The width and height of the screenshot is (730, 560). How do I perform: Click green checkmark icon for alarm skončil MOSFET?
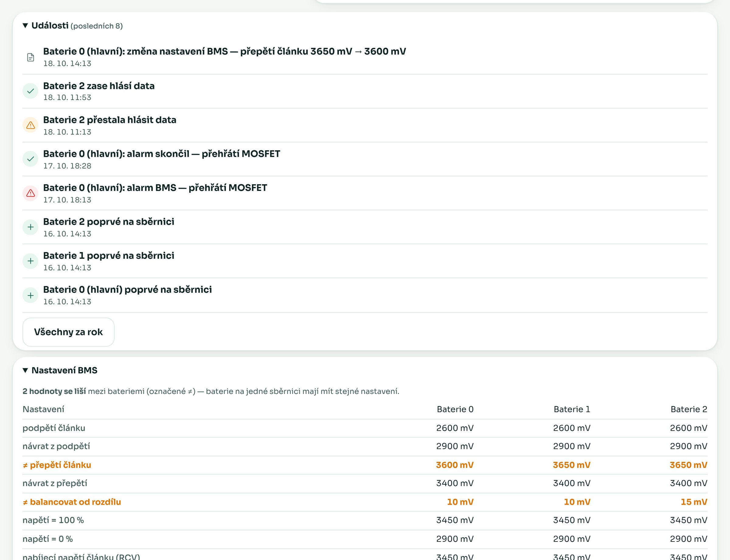30,159
